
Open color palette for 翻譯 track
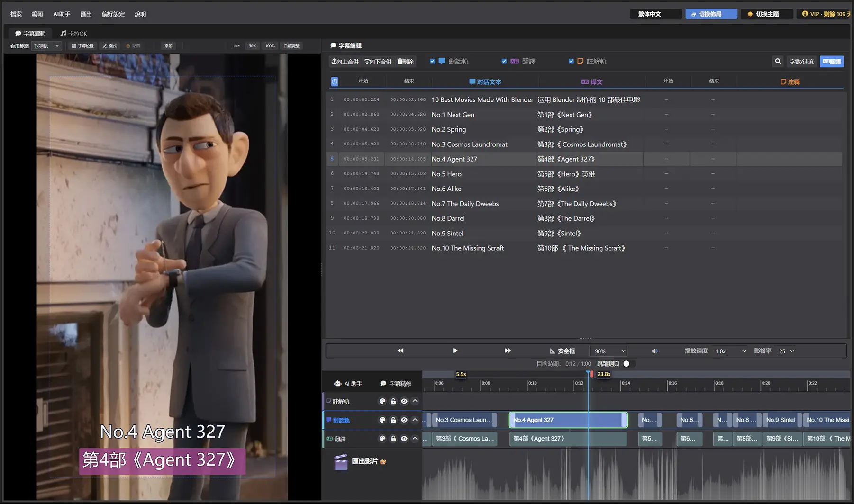[x=382, y=439]
